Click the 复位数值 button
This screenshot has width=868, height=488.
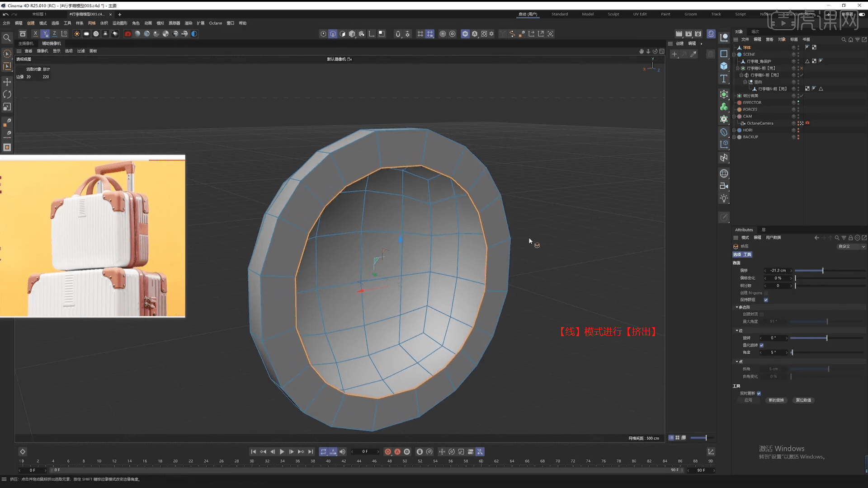(x=803, y=400)
